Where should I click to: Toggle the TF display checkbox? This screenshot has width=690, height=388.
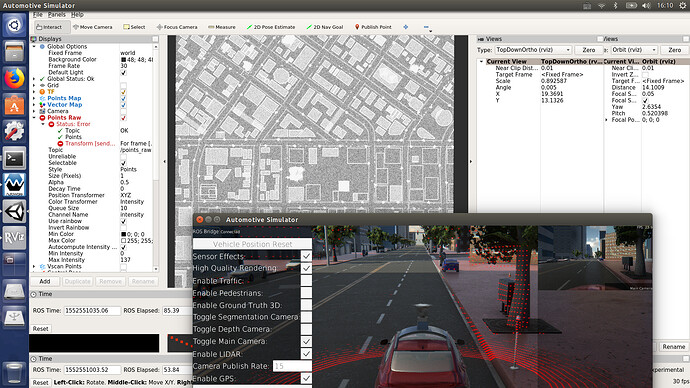[123, 92]
